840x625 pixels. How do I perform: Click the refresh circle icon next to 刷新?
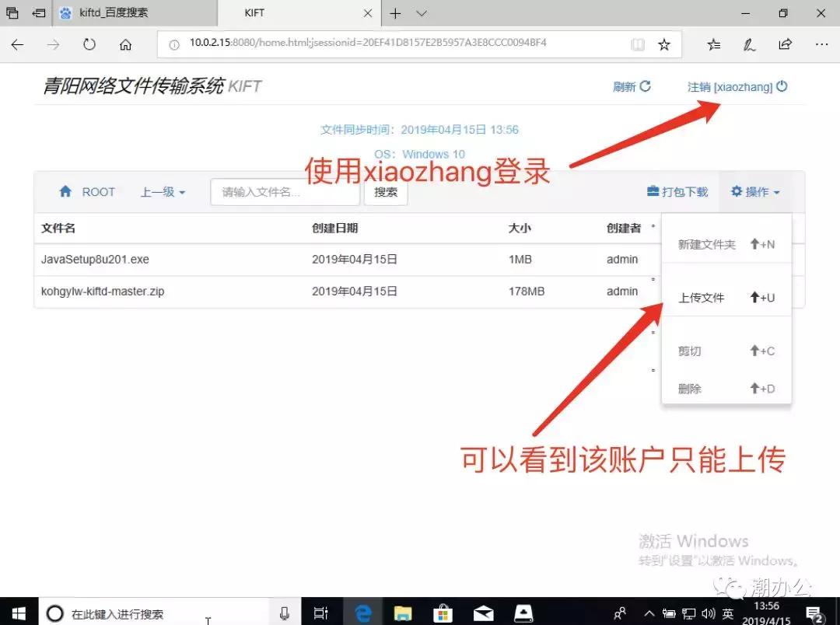[646, 87]
